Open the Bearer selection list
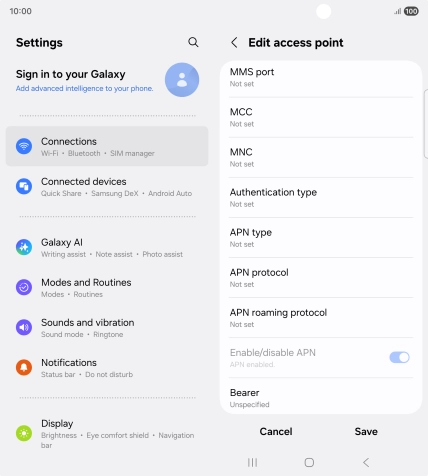 tap(321, 398)
